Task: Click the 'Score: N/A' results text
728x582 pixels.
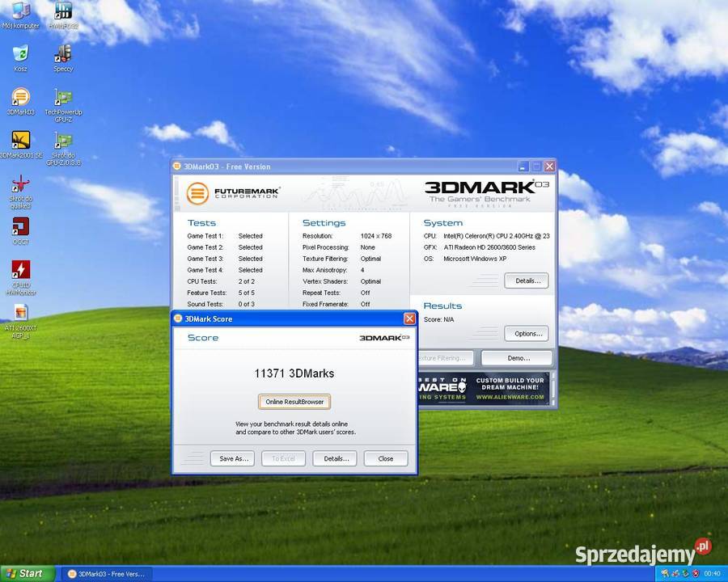Action: (x=438, y=319)
